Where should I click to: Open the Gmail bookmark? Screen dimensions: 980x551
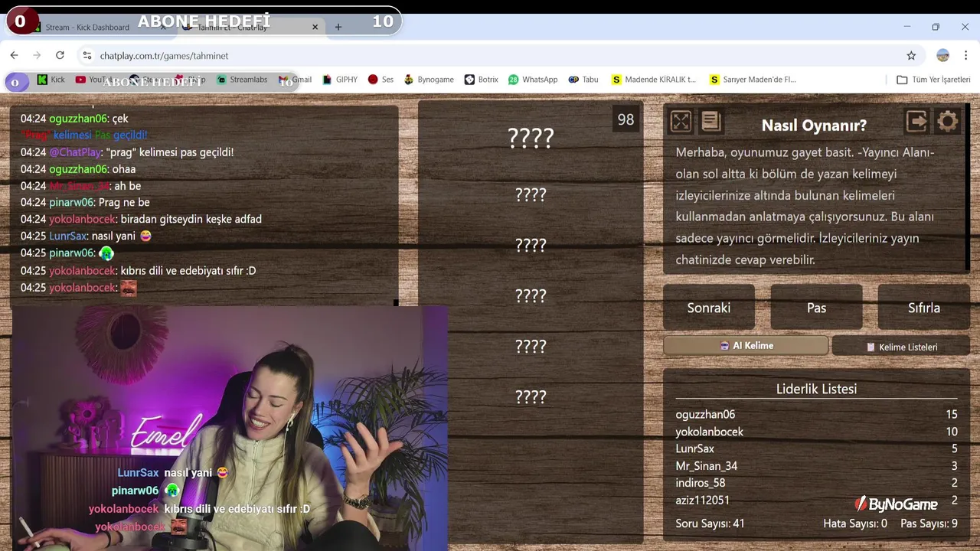point(296,80)
